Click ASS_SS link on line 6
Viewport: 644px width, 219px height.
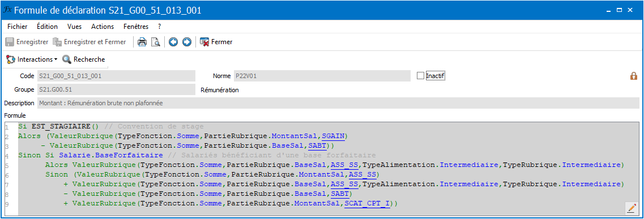coord(362,174)
